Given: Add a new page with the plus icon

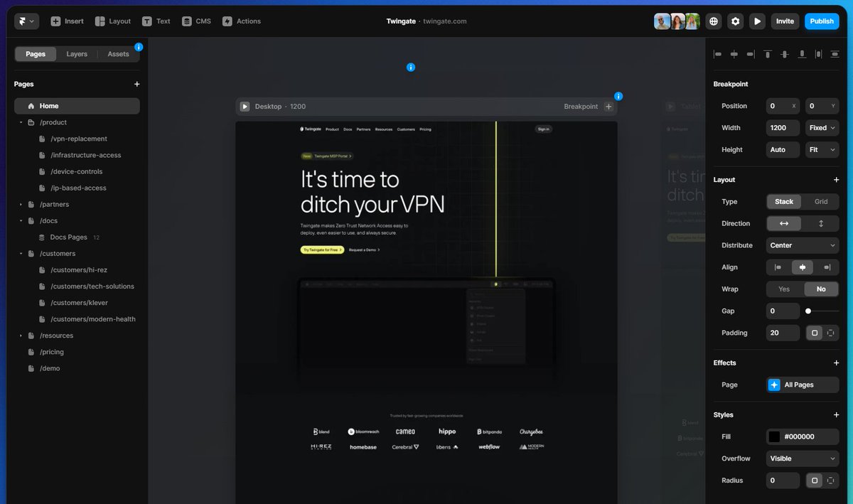Looking at the screenshot, I should tap(136, 84).
